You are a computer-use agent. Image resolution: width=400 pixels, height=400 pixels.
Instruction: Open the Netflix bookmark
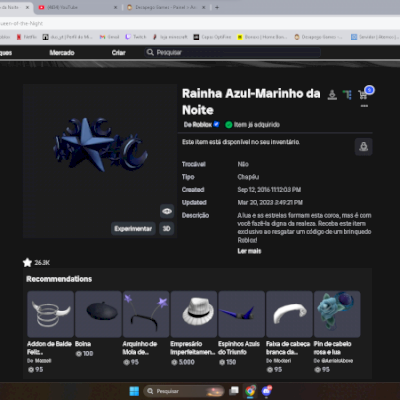click(x=27, y=37)
